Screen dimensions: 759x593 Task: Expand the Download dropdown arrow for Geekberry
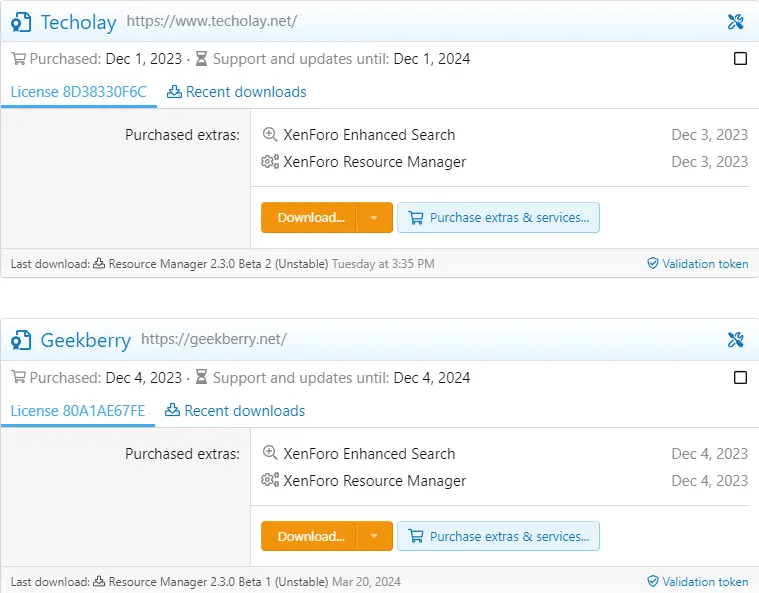(374, 536)
